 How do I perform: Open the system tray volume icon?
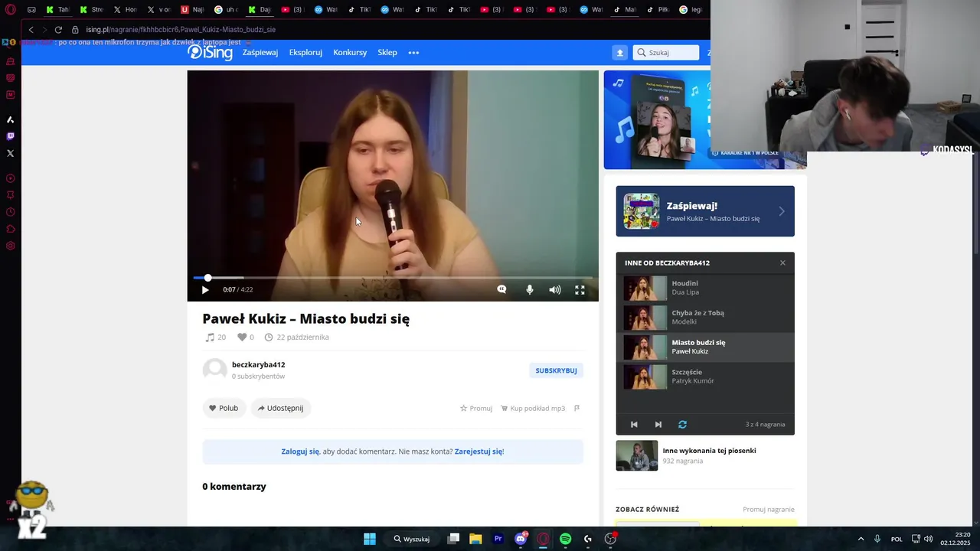[x=928, y=539]
